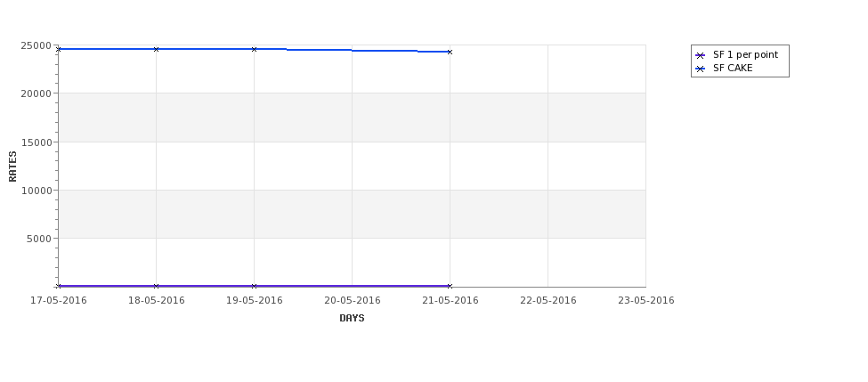The height and width of the screenshot is (382, 868).
Task: Click the SF CAKE legend marker
Action: coord(701,69)
